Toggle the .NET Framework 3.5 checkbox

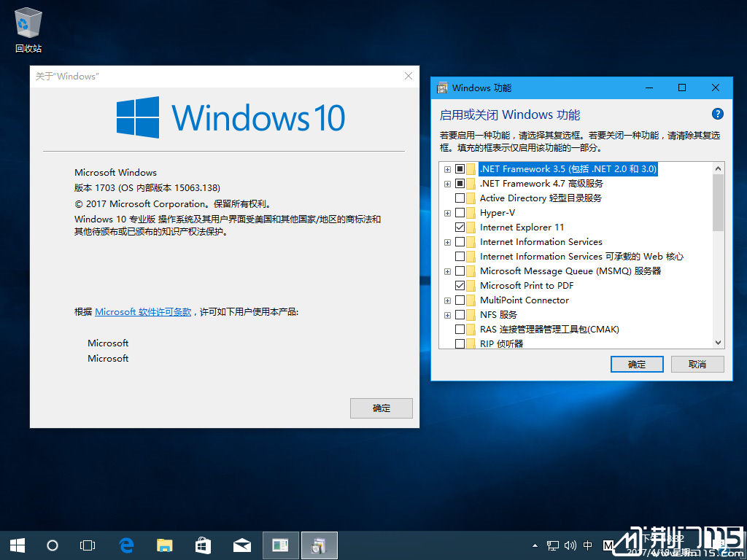[x=460, y=168]
